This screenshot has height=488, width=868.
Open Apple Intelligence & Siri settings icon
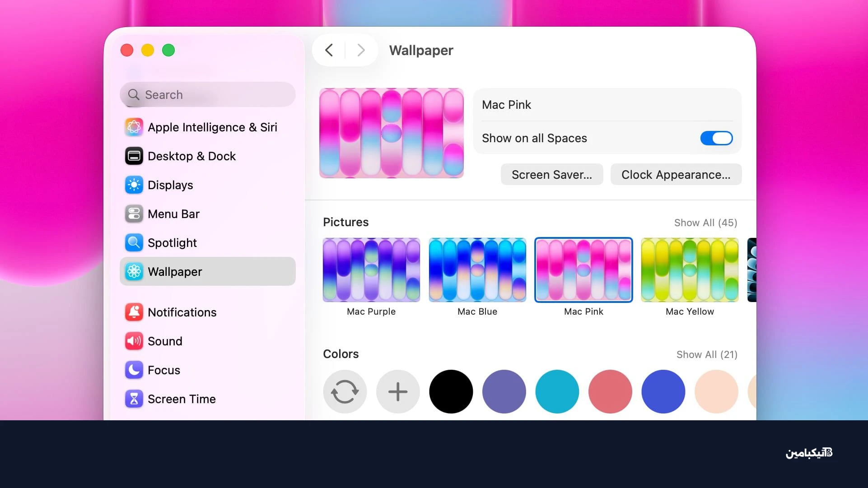134,127
